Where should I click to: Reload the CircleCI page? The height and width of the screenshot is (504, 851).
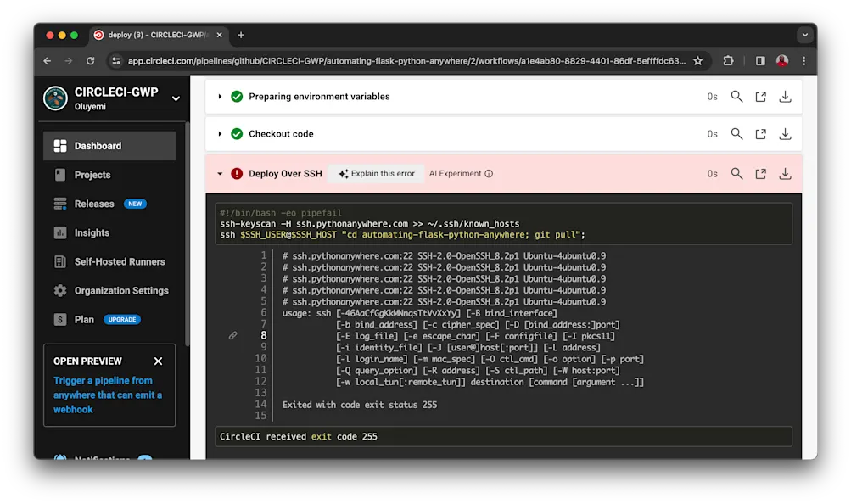point(90,61)
